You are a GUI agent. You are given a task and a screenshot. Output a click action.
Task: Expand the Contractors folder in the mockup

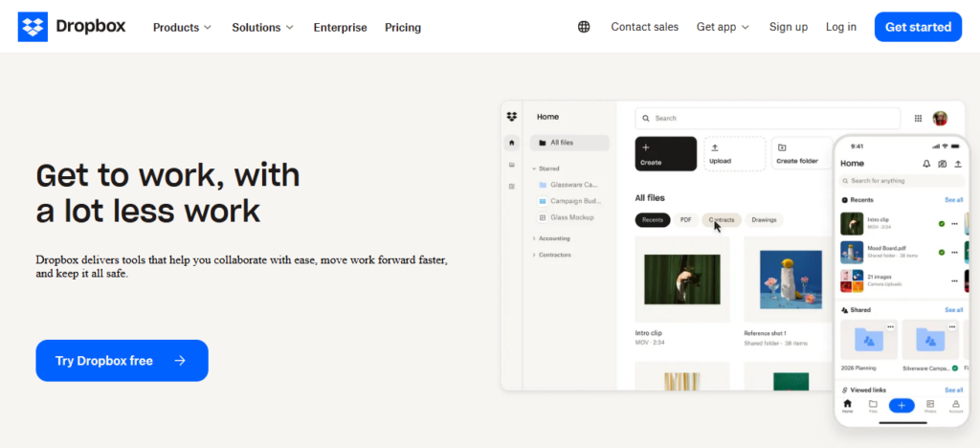(534, 255)
